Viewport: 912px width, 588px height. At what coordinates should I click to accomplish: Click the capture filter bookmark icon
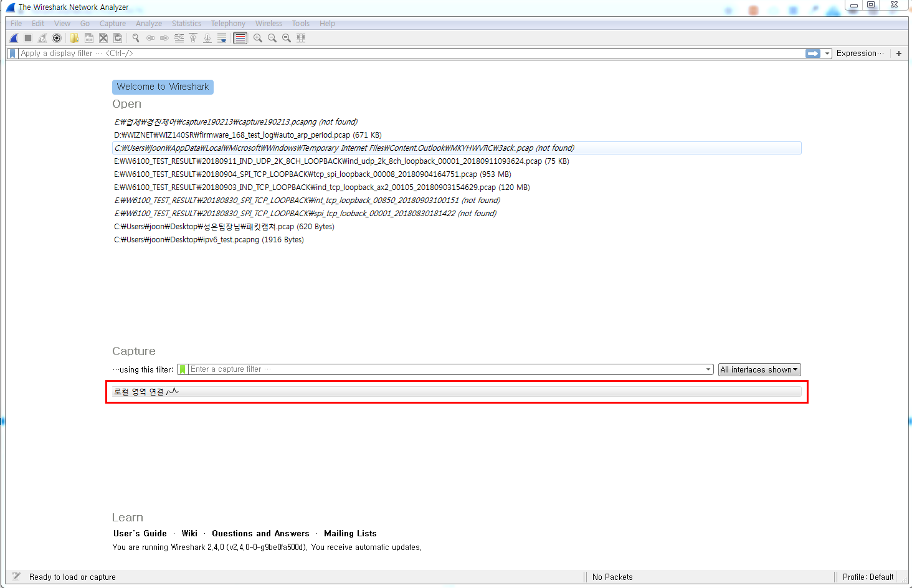tap(183, 369)
